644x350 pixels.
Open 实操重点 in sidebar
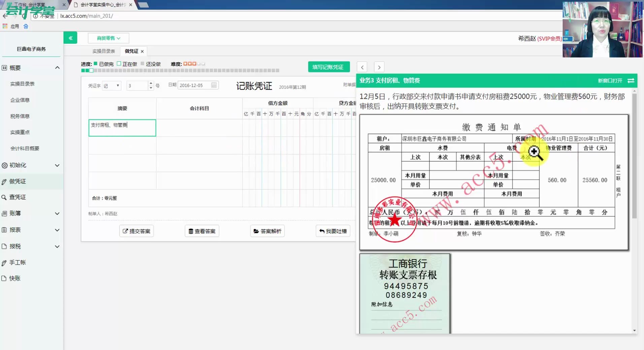(20, 132)
